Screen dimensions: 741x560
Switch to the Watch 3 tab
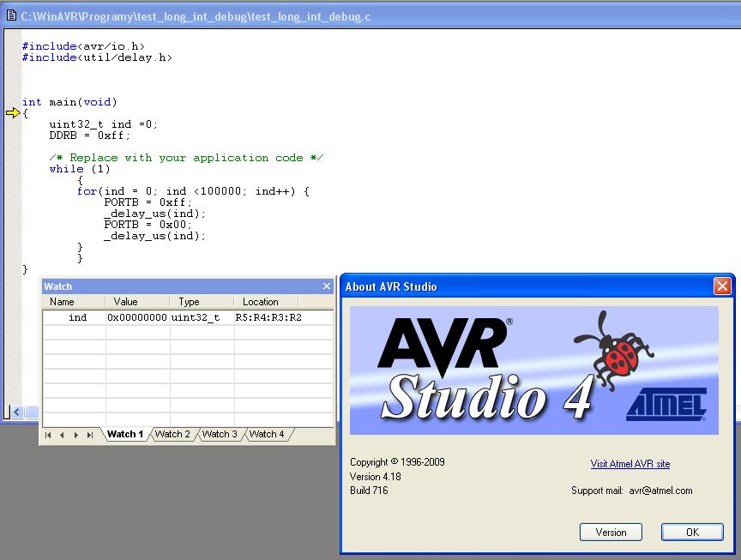pos(220,434)
